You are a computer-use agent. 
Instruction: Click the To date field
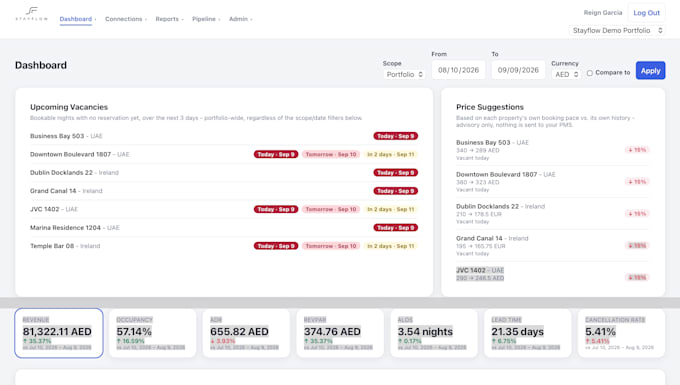pyautogui.click(x=518, y=70)
